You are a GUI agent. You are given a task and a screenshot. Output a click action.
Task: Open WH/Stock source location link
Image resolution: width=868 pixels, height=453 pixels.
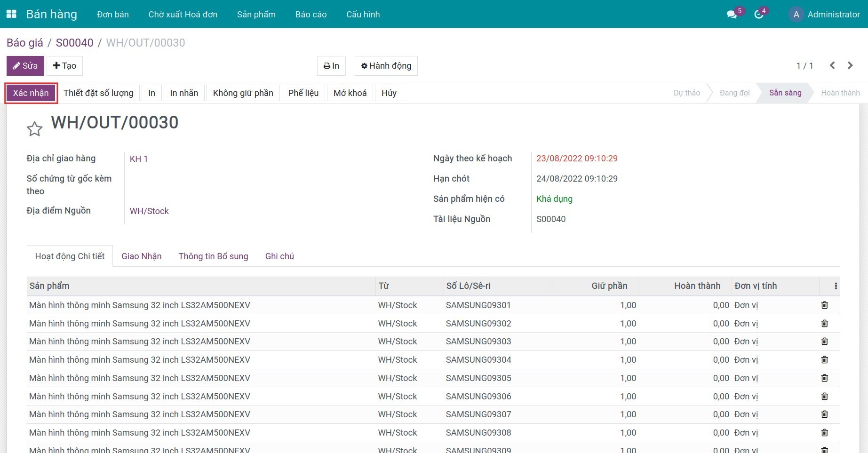(149, 211)
